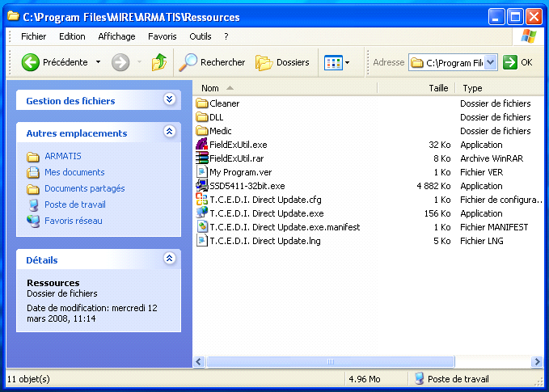Toggle the Dossiers folders pane
549x392 pixels.
click(x=282, y=62)
